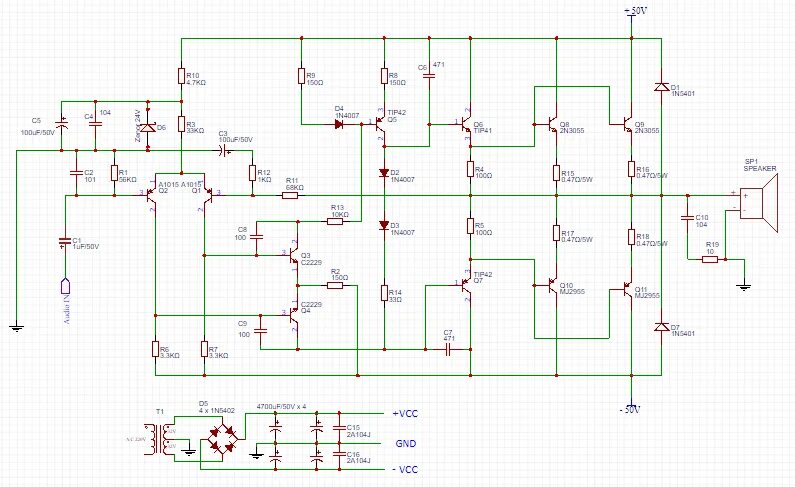
Task: Click capacitor C10 104 symbol
Action: pos(687,218)
